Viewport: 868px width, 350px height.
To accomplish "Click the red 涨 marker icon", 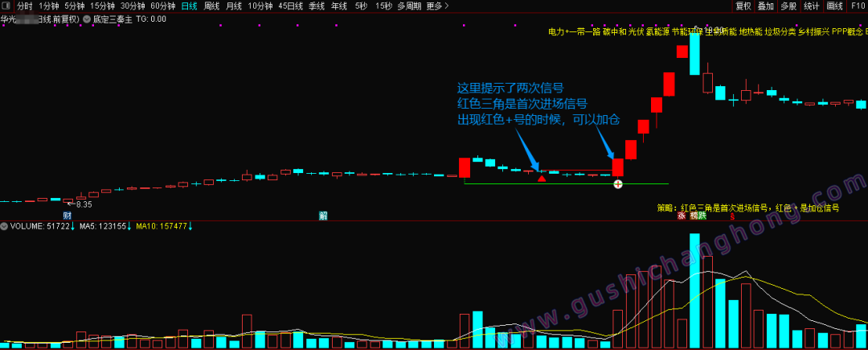I will [x=682, y=216].
